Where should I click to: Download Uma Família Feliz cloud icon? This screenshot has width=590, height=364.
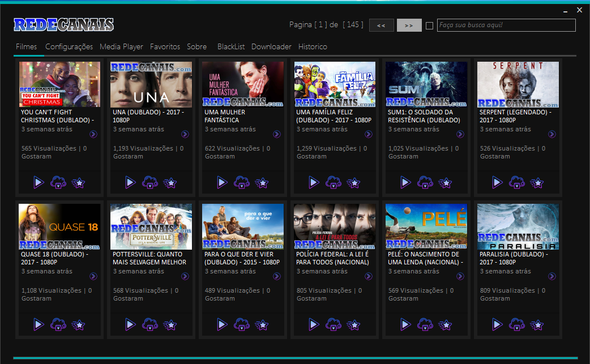334,183
